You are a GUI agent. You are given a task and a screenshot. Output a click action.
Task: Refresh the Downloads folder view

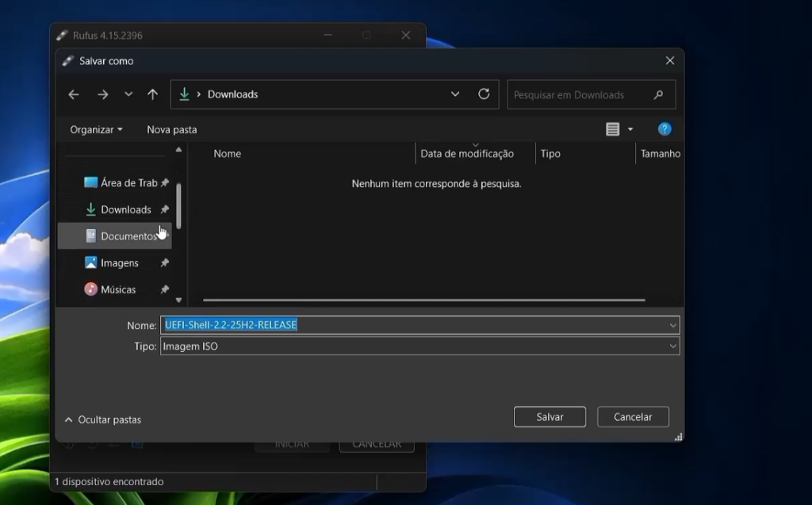tap(484, 94)
